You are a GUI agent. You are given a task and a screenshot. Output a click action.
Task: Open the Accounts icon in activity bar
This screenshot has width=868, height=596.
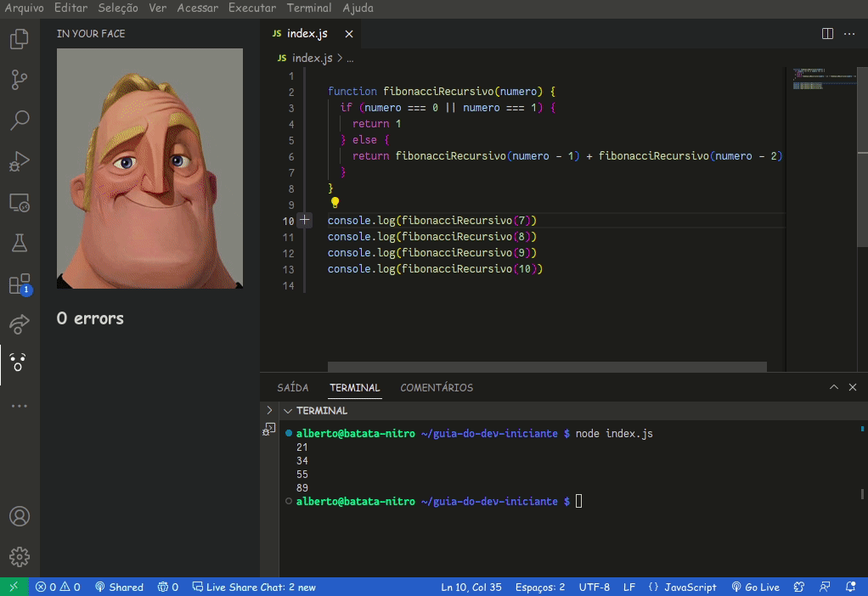point(19,516)
